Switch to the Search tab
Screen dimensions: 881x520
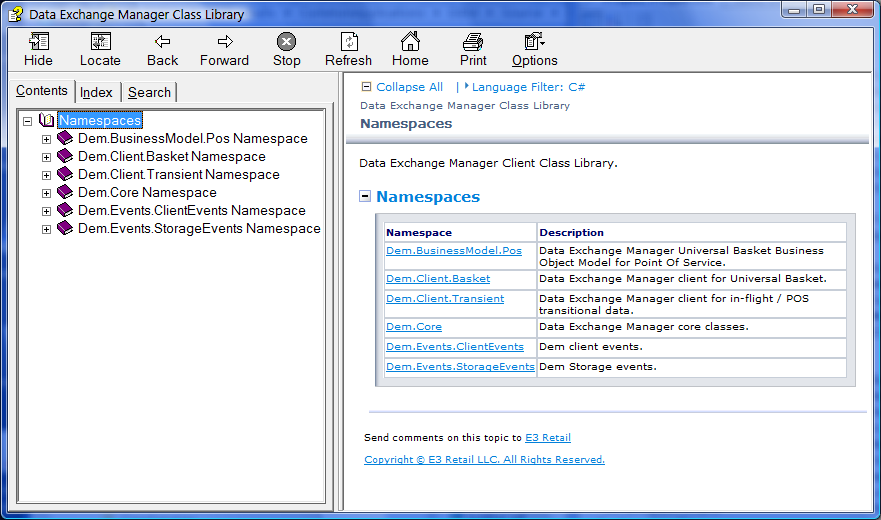pyautogui.click(x=149, y=92)
